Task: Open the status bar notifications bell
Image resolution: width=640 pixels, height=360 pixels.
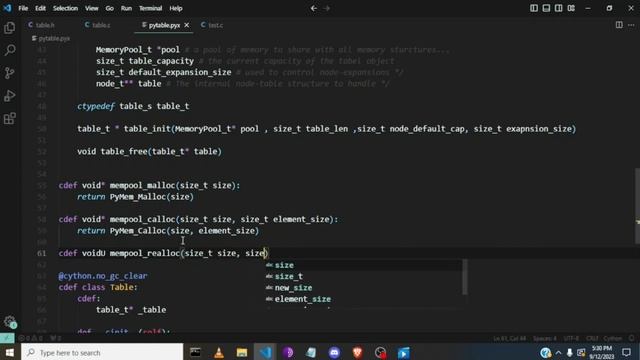Action: click(631, 338)
